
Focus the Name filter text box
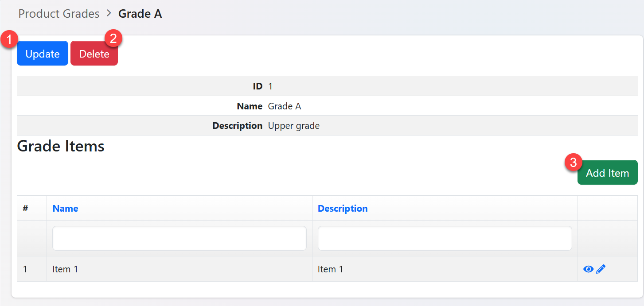click(x=179, y=238)
